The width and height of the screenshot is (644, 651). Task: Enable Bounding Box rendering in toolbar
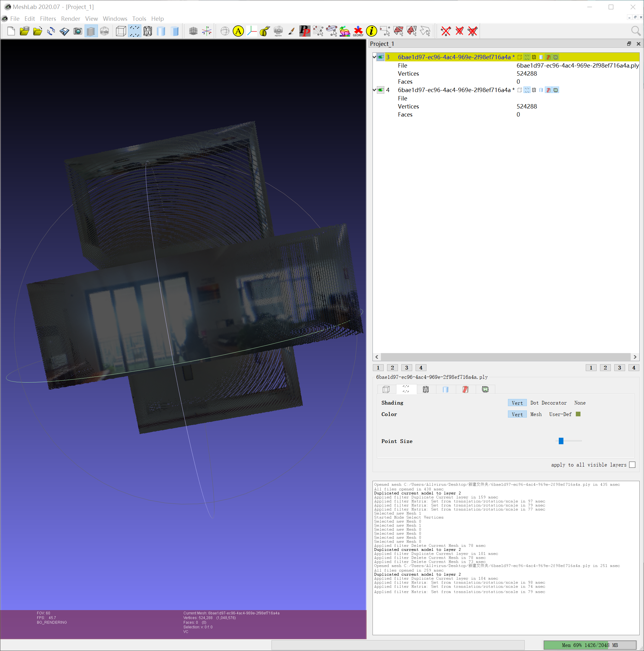[x=121, y=31]
